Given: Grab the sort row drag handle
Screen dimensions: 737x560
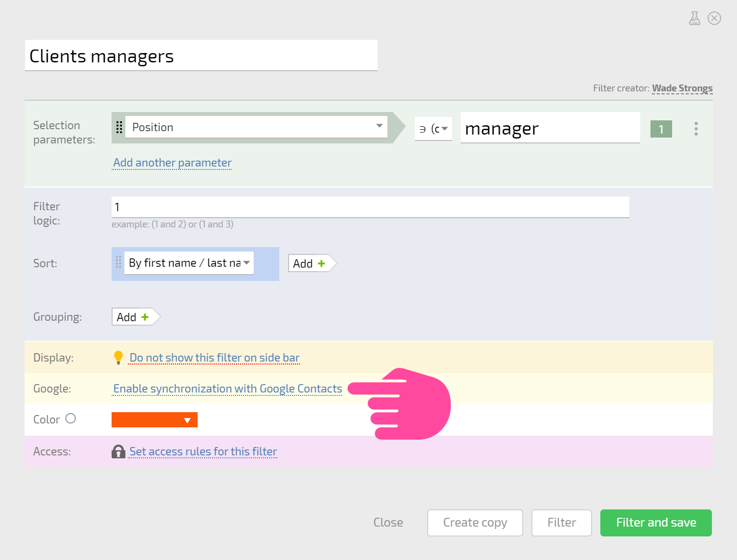Looking at the screenshot, I should pyautogui.click(x=118, y=262).
